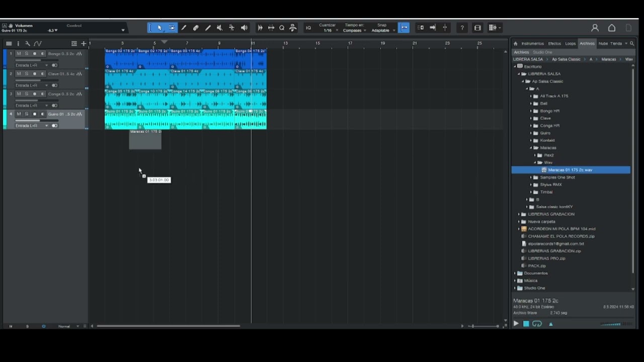Screen dimensions: 644x362
Task: Select the Range tool in toolbar
Action: click(172, 28)
